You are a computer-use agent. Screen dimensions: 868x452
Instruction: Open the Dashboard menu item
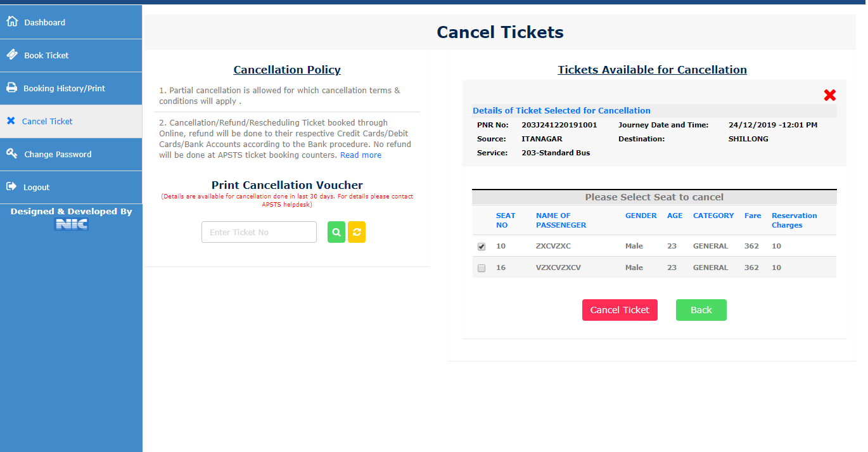point(44,22)
